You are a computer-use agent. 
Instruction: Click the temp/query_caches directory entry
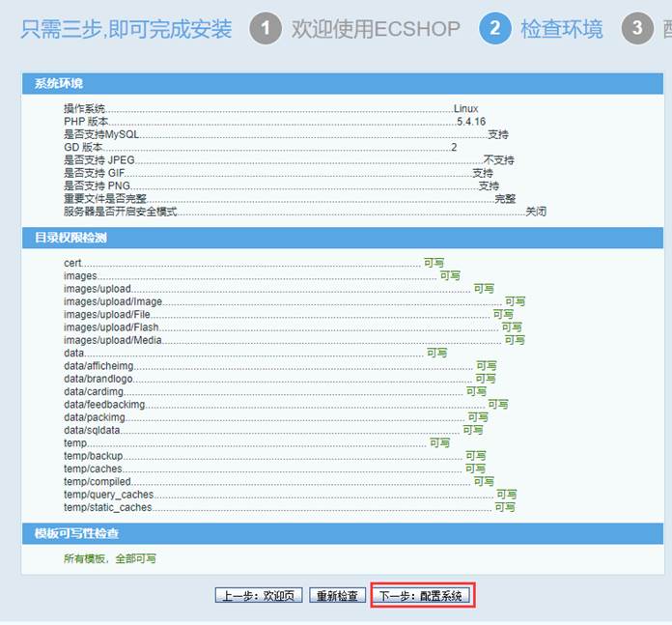coord(108,495)
